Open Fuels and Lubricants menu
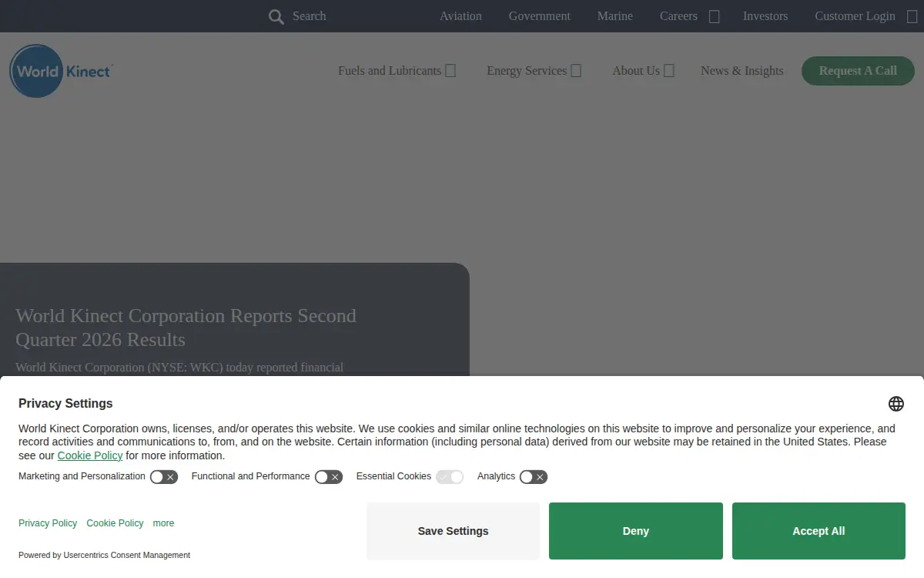The width and height of the screenshot is (924, 578). tap(390, 71)
